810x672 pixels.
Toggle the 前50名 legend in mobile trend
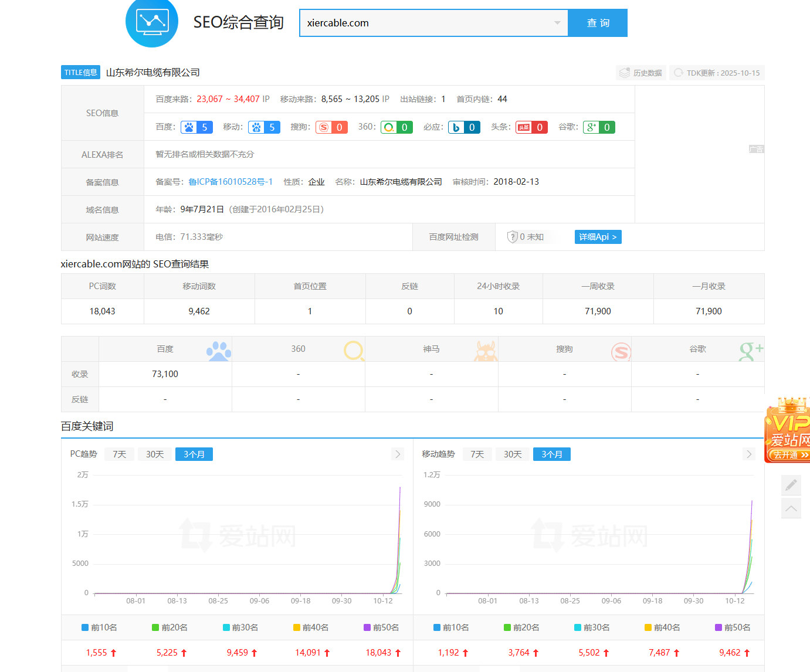[733, 627]
